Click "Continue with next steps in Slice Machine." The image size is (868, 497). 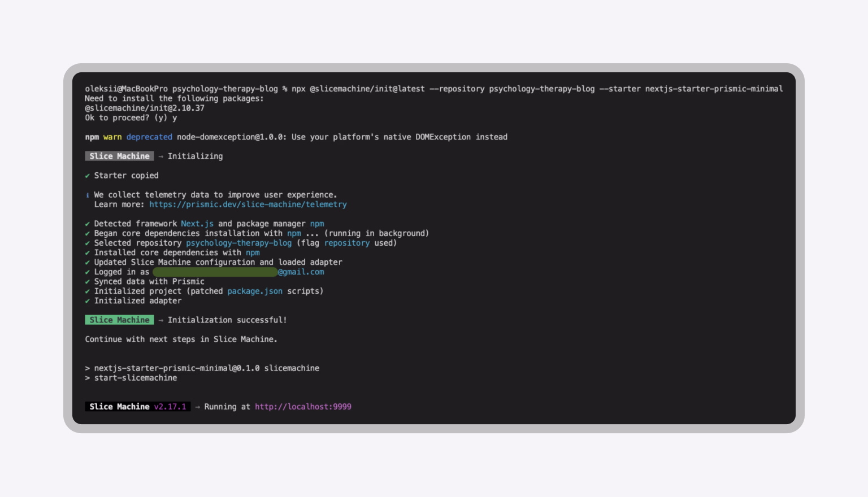coord(181,339)
